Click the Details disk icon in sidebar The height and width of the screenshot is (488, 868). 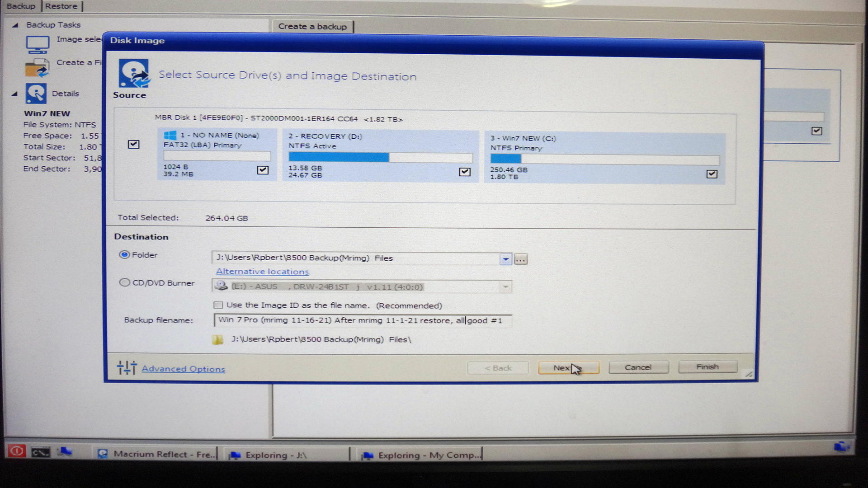click(x=36, y=94)
